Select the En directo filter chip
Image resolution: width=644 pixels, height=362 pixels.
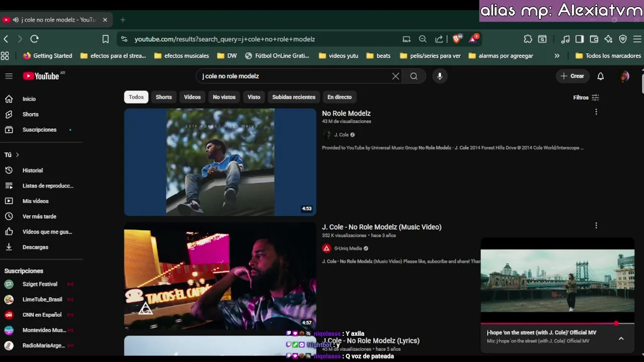click(340, 97)
